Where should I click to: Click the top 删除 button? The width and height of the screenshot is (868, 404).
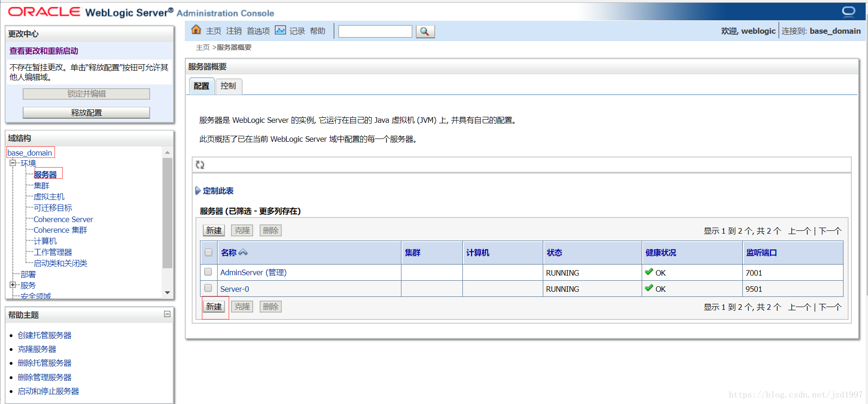271,230
